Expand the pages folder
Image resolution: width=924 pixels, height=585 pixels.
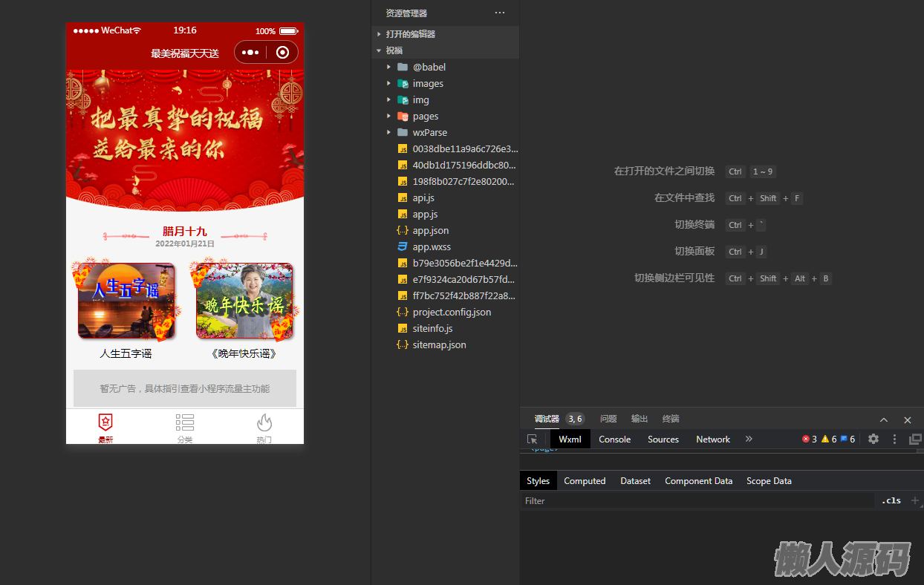pyautogui.click(x=425, y=116)
